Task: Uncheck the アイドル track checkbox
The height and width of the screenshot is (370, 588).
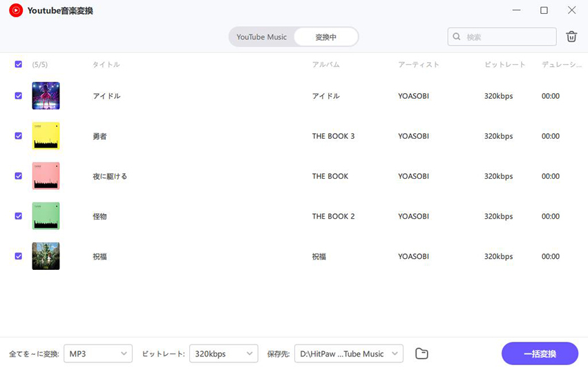Action: 19,96
